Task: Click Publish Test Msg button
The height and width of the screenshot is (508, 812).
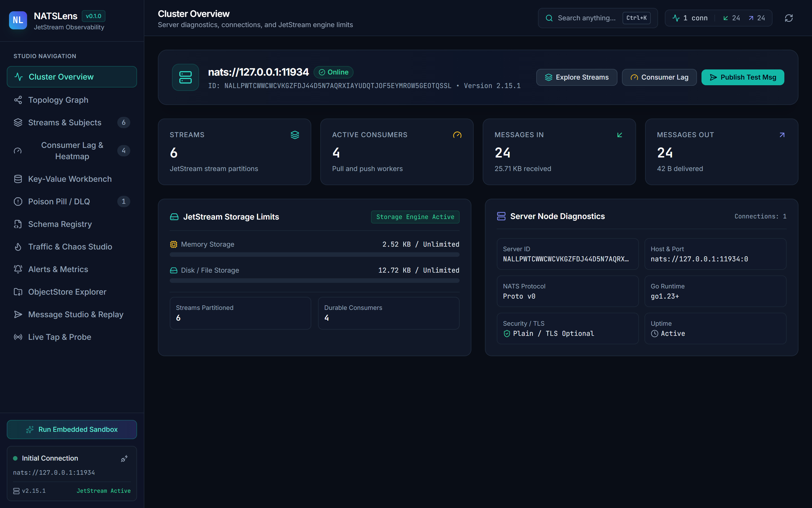Action: tap(743, 77)
